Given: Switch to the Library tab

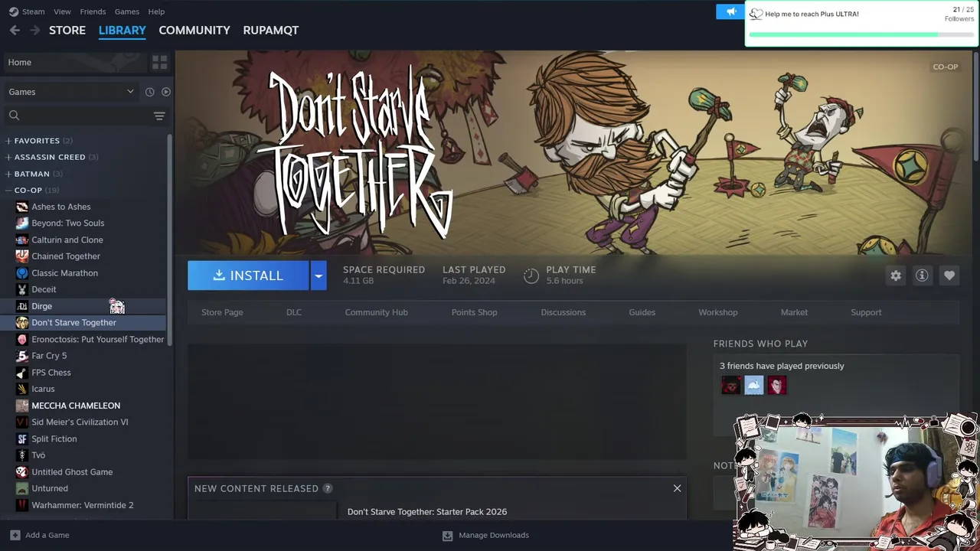Looking at the screenshot, I should [122, 31].
